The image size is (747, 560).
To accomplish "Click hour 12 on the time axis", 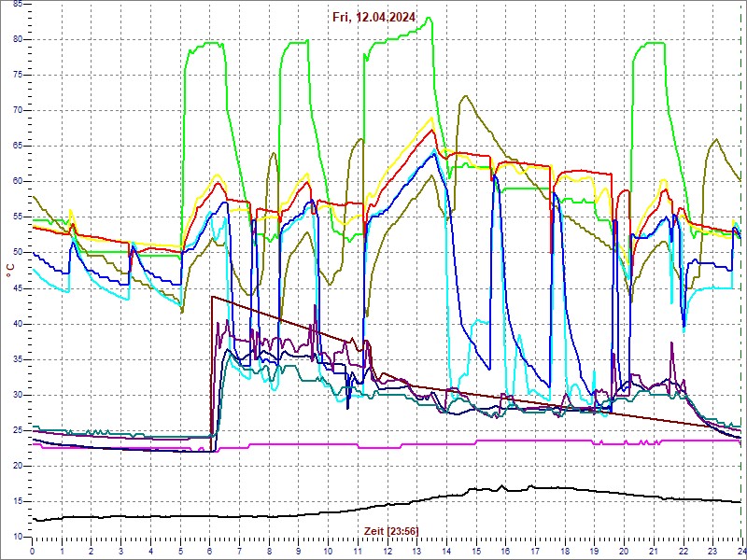I will [387, 551].
